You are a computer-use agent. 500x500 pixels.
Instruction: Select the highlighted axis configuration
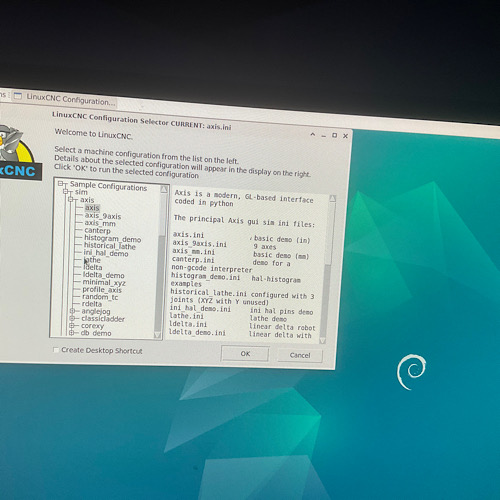tap(92, 208)
